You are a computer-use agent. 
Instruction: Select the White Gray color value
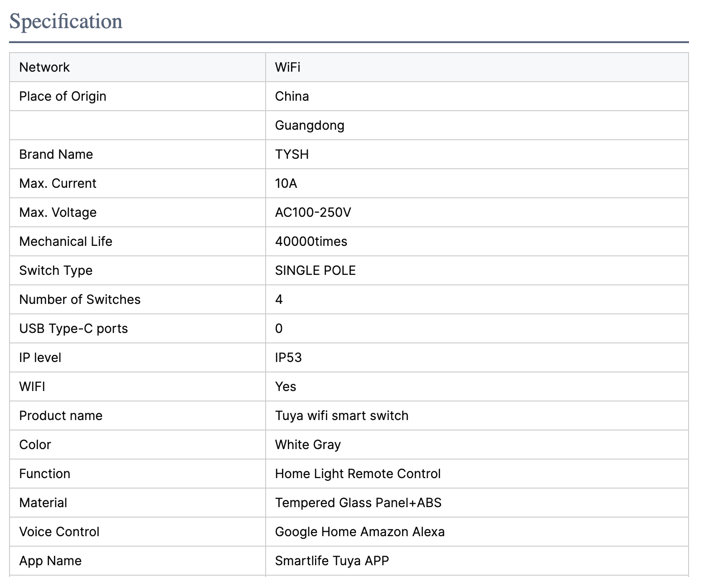308,445
